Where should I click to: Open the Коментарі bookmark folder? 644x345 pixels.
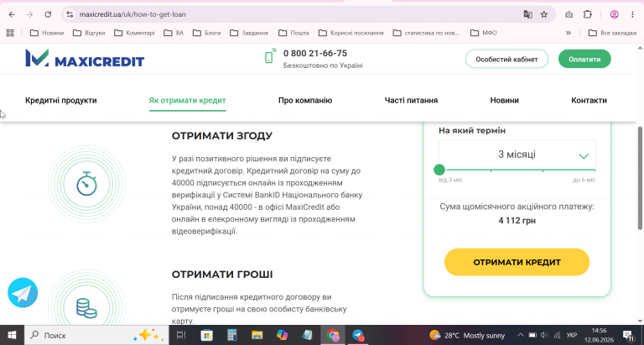click(134, 33)
